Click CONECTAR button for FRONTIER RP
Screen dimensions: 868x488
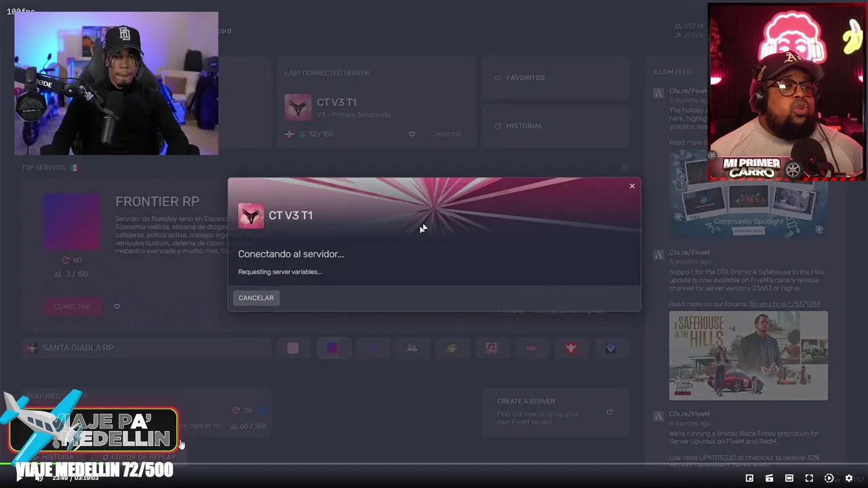click(72, 306)
